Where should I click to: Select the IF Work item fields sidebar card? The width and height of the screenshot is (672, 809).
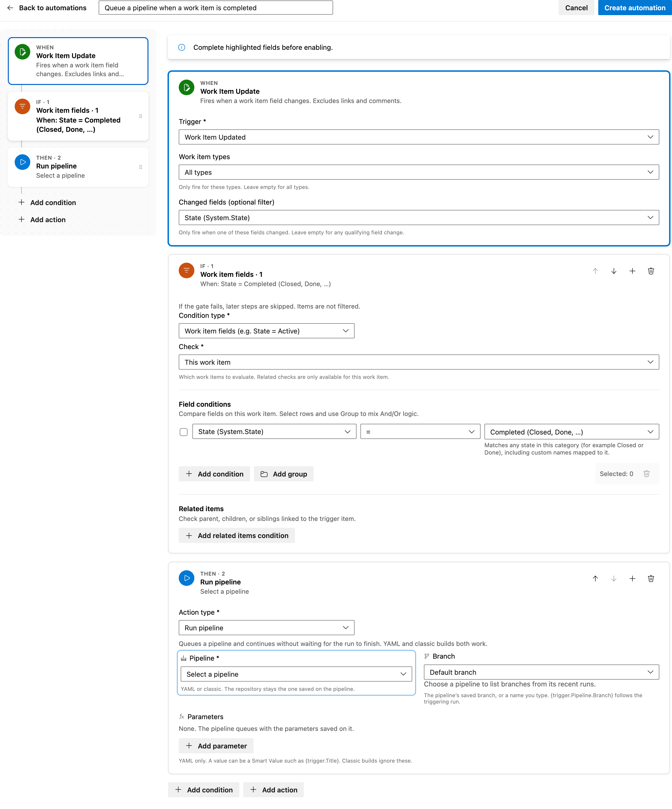click(78, 116)
